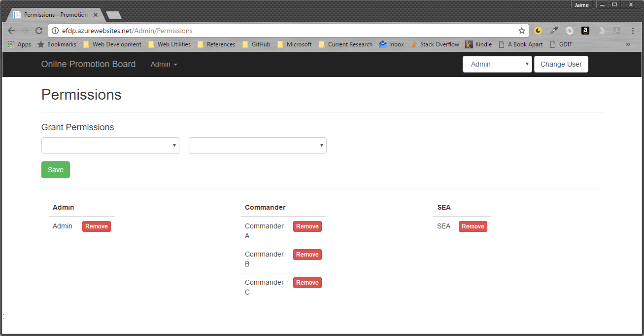Click the green Save button
Image resolution: width=644 pixels, height=336 pixels.
(x=56, y=170)
